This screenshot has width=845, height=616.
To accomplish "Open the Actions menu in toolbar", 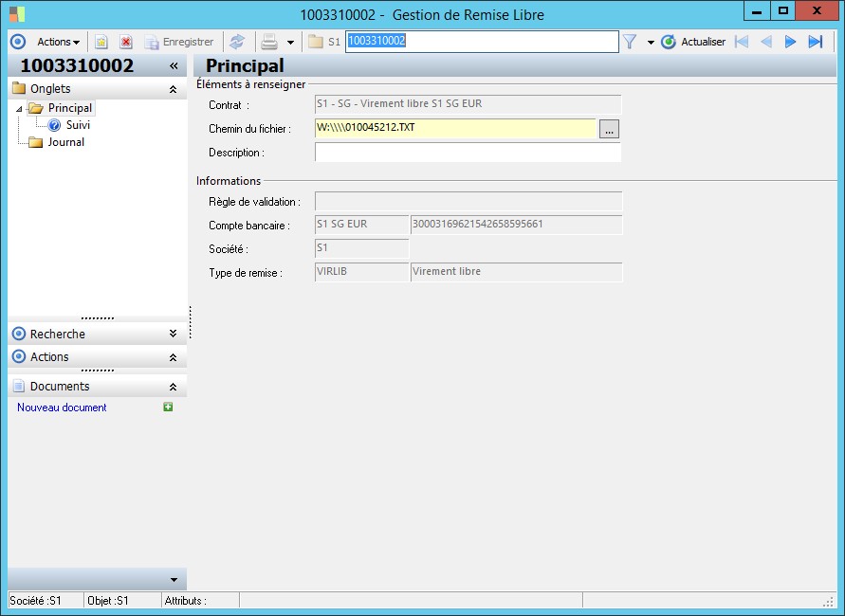I will pos(58,42).
